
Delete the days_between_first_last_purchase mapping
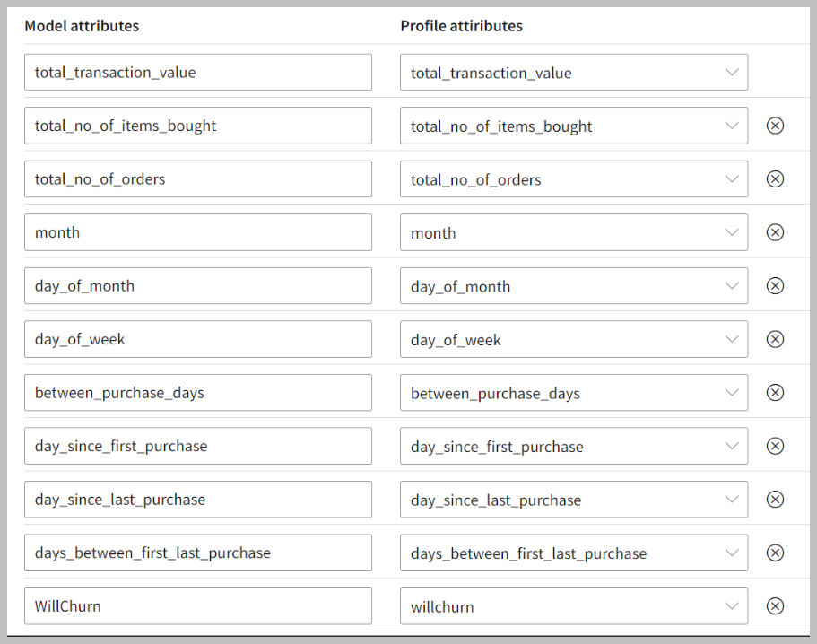pos(776,553)
